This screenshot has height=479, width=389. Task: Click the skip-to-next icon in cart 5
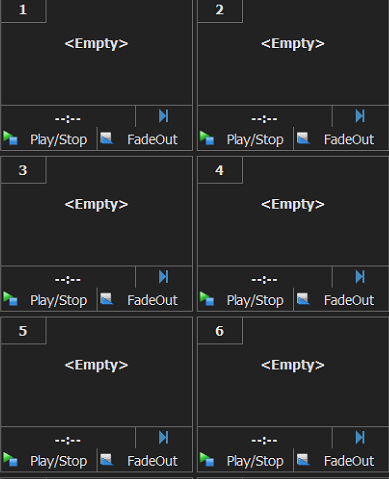pos(164,437)
